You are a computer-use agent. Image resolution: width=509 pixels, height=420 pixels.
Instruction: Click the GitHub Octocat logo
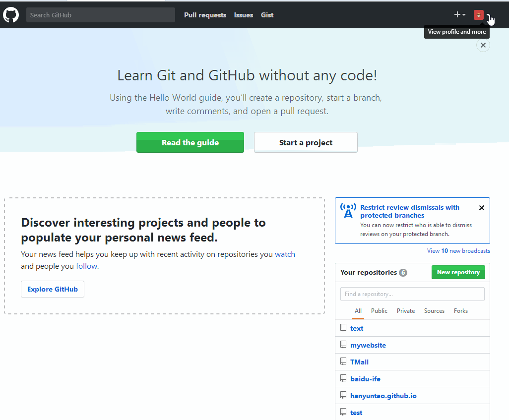[x=11, y=15]
